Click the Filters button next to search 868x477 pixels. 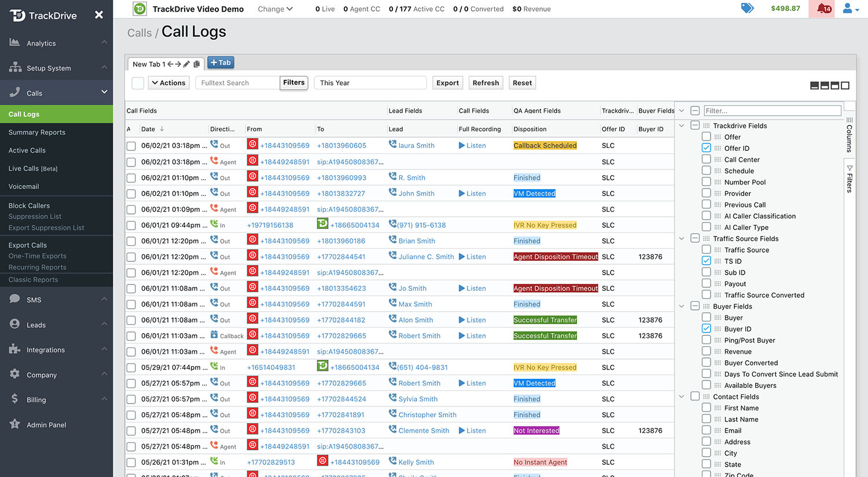point(294,83)
